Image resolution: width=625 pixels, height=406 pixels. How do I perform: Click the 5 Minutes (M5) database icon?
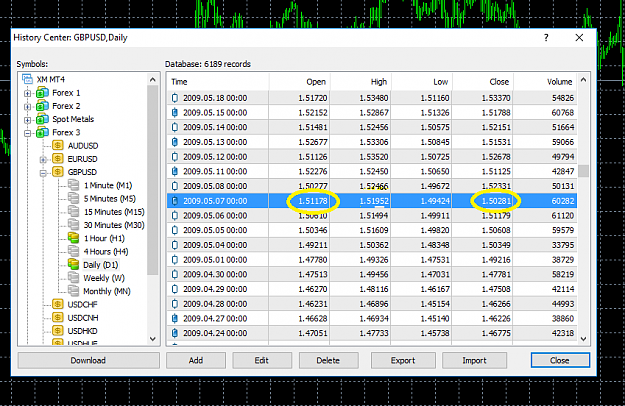pyautogui.click(x=73, y=198)
